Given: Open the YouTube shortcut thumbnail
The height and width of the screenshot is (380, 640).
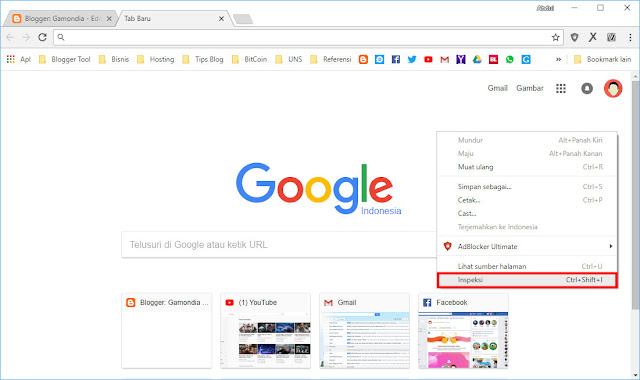Looking at the screenshot, I should [x=265, y=330].
